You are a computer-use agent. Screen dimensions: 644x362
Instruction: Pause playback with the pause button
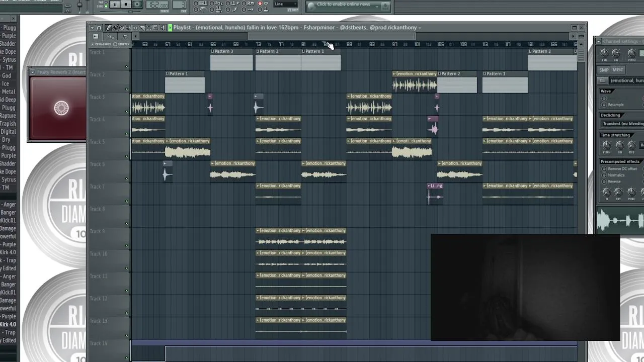[115, 5]
